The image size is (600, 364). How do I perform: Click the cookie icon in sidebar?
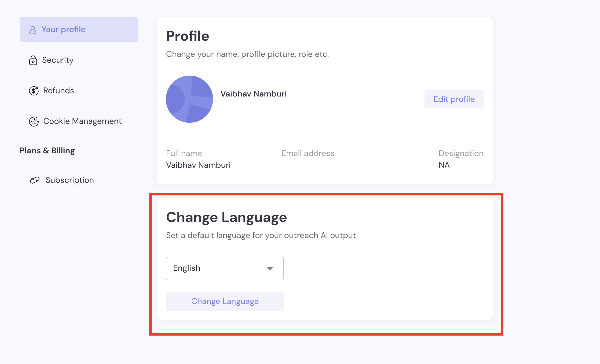(x=34, y=121)
